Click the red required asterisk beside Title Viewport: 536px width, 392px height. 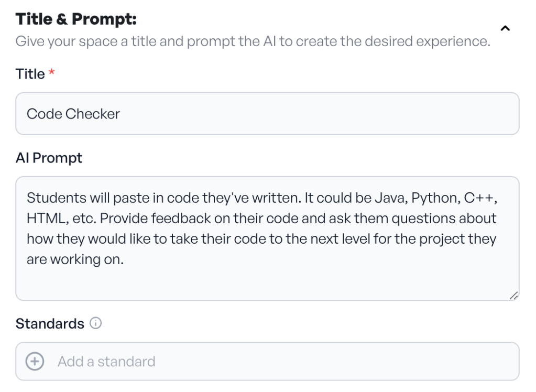pyautogui.click(x=51, y=74)
